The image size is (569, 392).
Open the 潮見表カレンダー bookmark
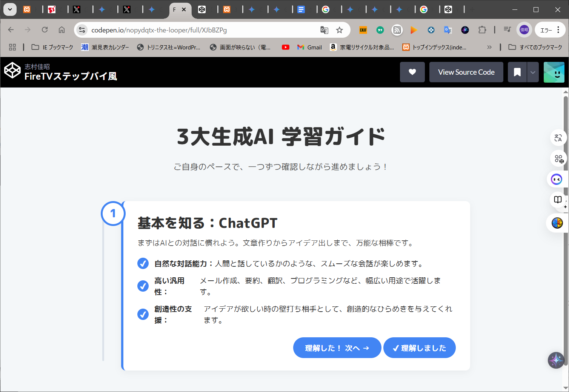click(x=105, y=47)
